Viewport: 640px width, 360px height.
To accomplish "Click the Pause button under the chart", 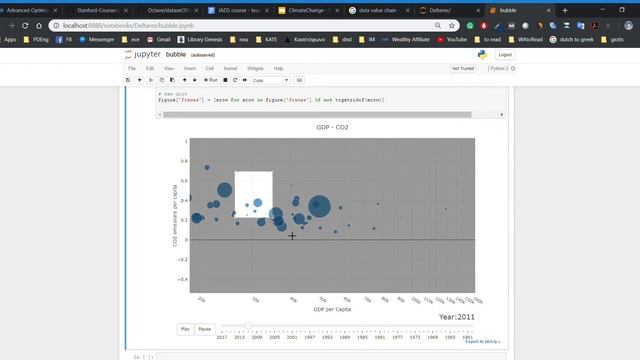I will tap(204, 329).
